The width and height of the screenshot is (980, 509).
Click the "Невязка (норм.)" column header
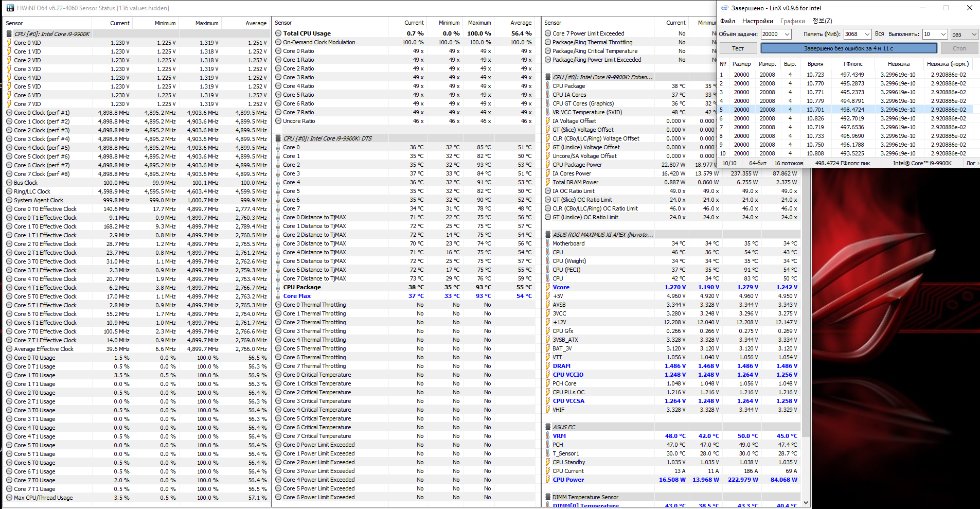click(x=948, y=64)
